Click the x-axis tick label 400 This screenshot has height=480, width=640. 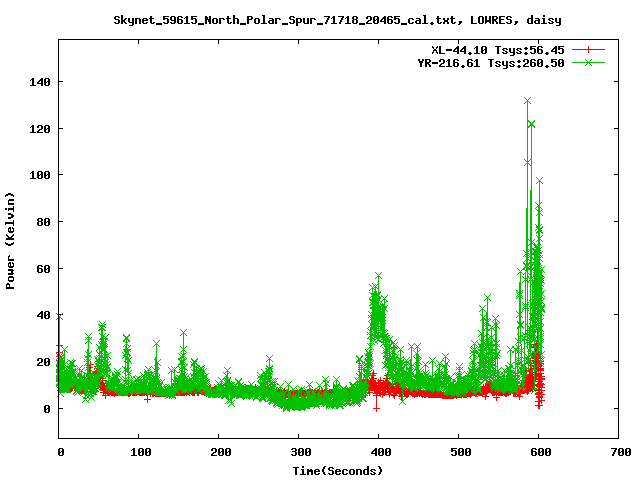pos(380,452)
